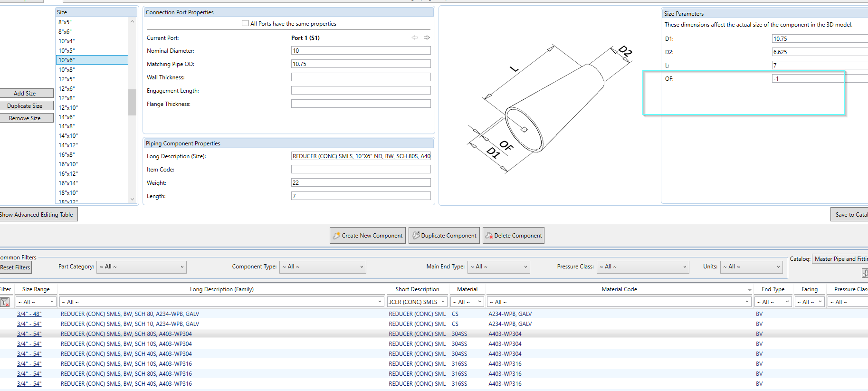Click the Weight input field

(x=361, y=182)
